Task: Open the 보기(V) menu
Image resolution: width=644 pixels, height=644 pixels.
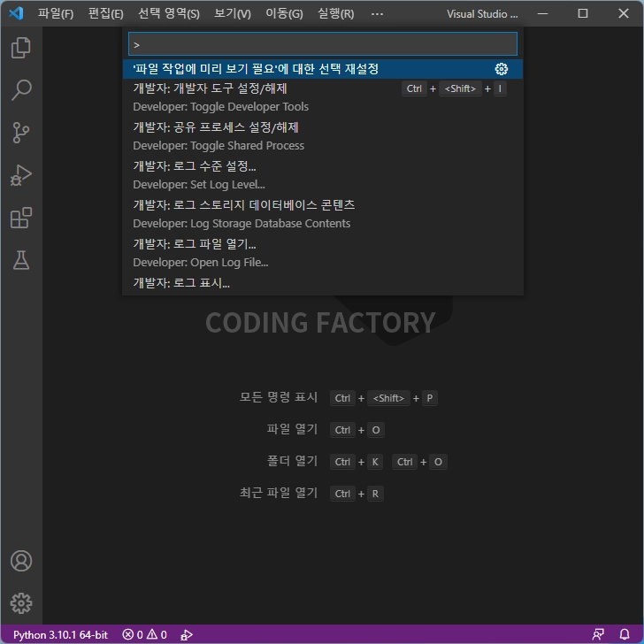Action: [x=233, y=13]
